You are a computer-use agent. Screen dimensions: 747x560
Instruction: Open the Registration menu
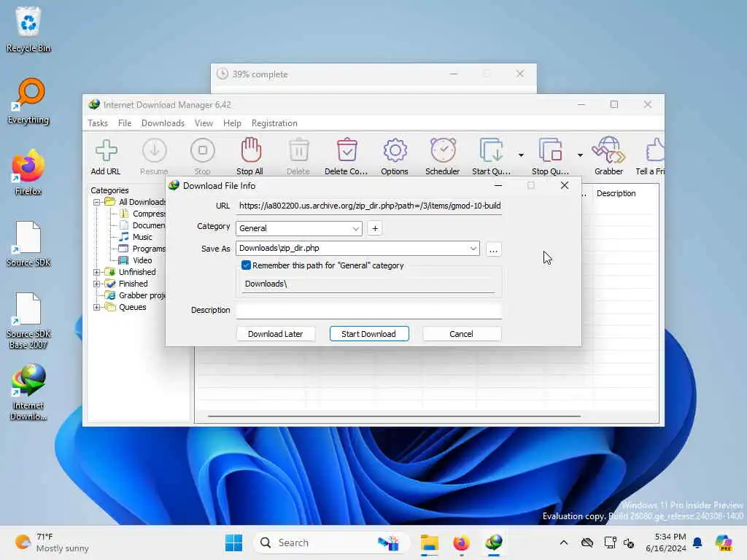coord(274,123)
